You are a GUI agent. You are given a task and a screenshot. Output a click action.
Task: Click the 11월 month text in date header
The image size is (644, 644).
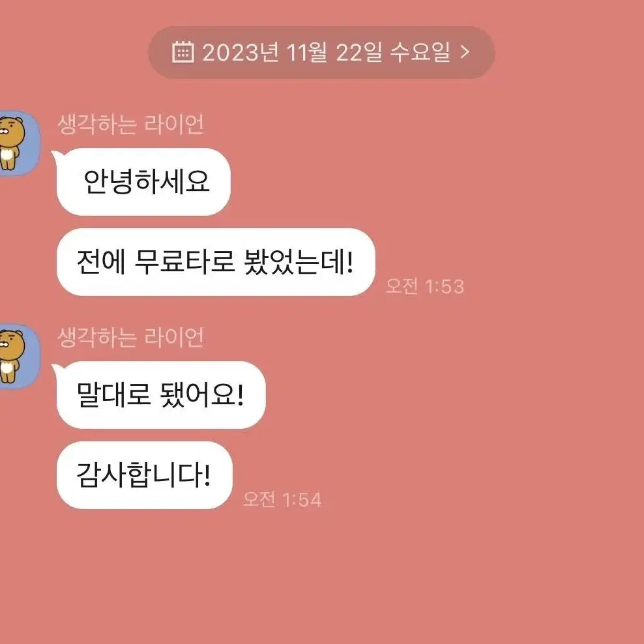(x=307, y=52)
